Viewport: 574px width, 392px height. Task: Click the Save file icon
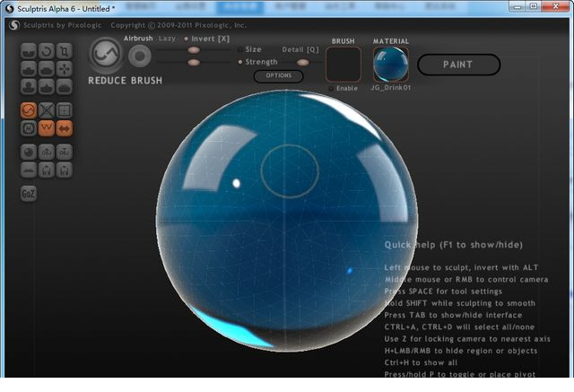[x=65, y=170]
